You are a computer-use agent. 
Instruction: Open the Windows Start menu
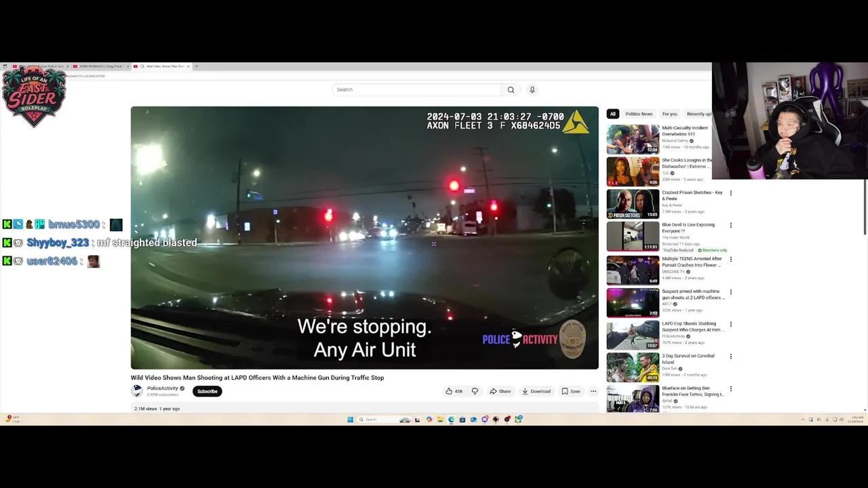pyautogui.click(x=350, y=420)
